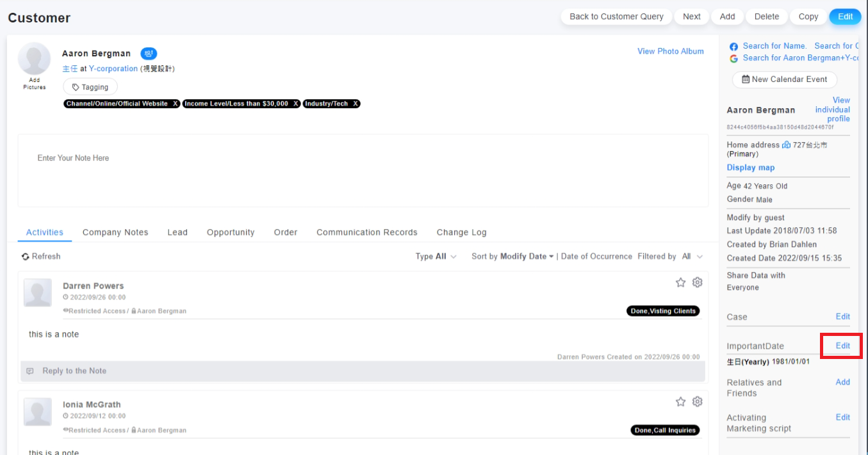
Task: Open the Sort by Modify Date dropdown
Action: [512, 257]
